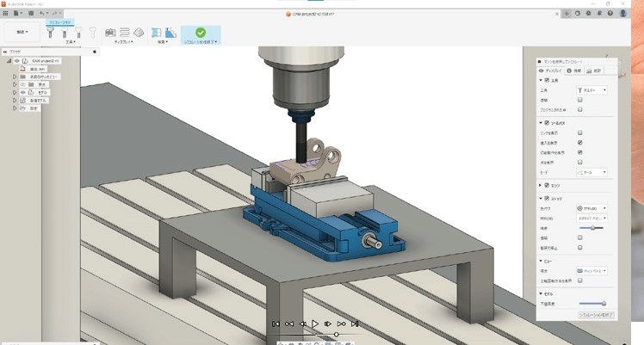This screenshot has width=644, height=345.
Task: Switch to the Statistics tab in simulation panel
Action: pos(593,70)
